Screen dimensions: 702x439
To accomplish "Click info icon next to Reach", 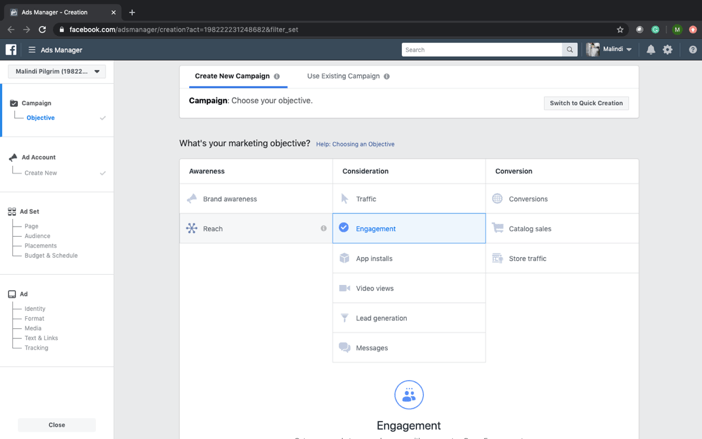I will tap(323, 229).
